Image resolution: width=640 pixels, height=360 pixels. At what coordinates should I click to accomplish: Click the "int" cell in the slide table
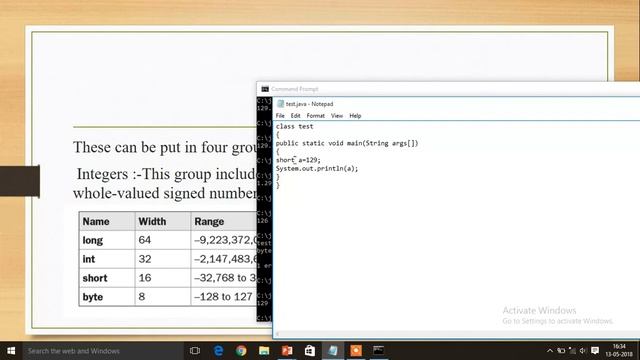107,259
